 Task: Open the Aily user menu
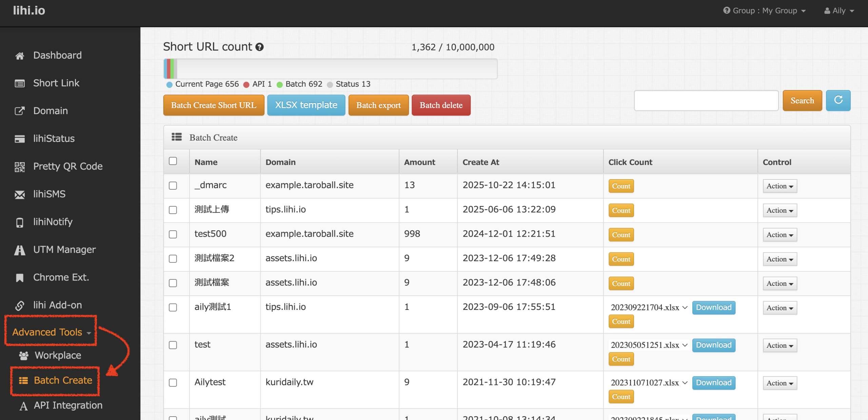point(839,10)
